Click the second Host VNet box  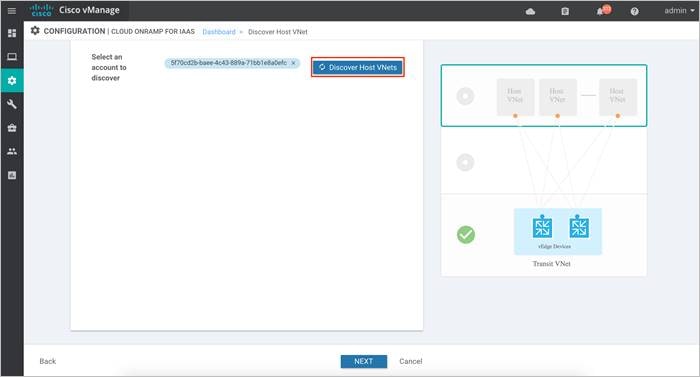tap(558, 97)
